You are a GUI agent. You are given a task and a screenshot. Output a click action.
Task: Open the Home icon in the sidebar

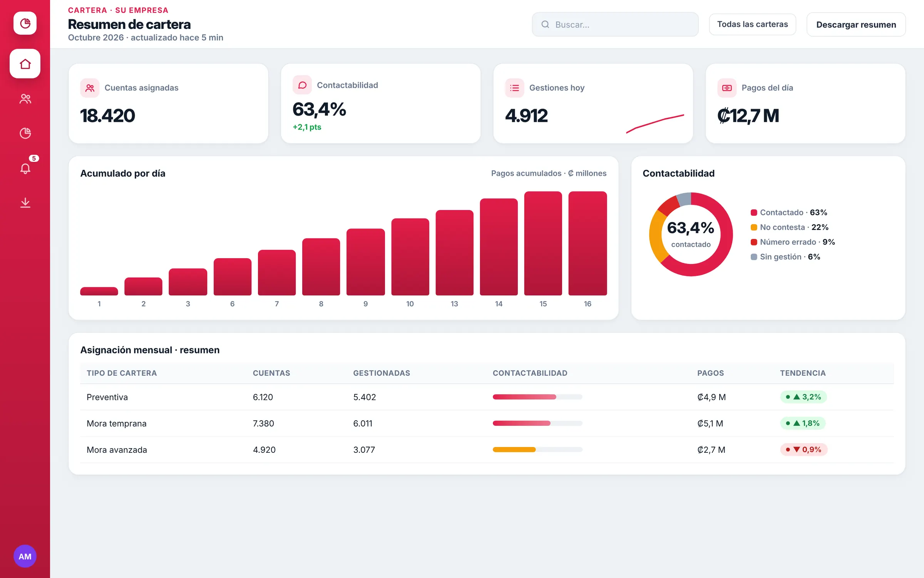[25, 64]
